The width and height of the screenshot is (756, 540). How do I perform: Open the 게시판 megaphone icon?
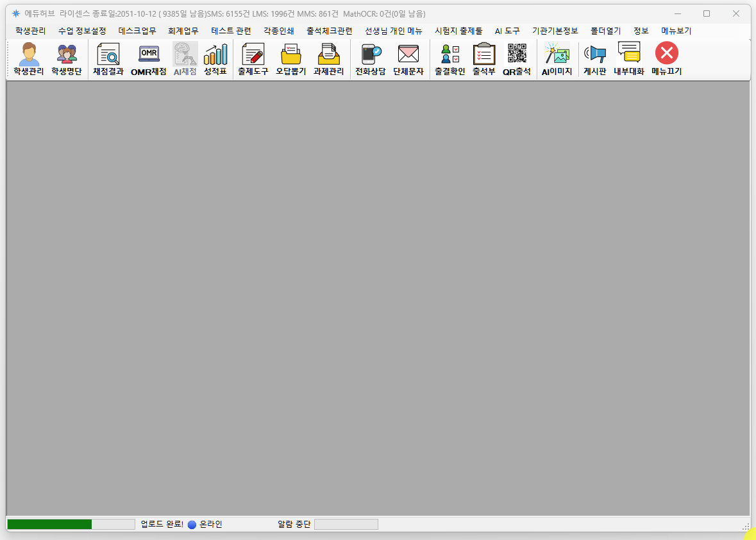coord(595,59)
